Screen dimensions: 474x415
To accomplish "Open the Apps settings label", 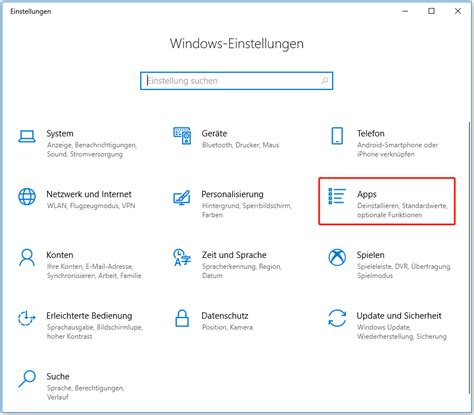I will [x=367, y=194].
